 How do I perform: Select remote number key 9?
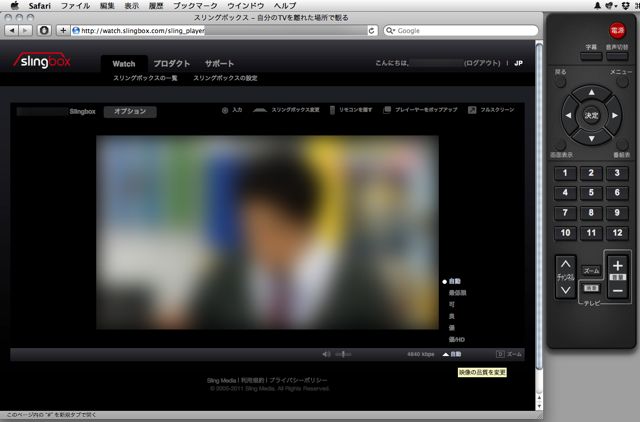617,213
